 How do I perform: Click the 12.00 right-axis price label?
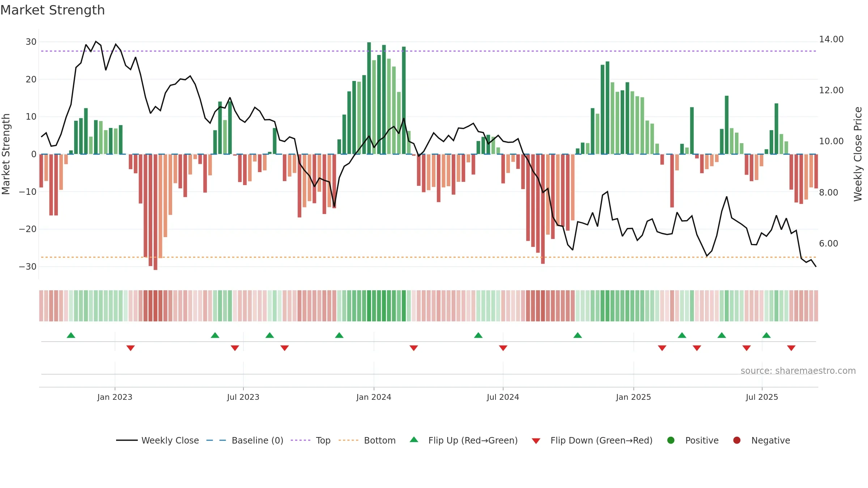831,90
